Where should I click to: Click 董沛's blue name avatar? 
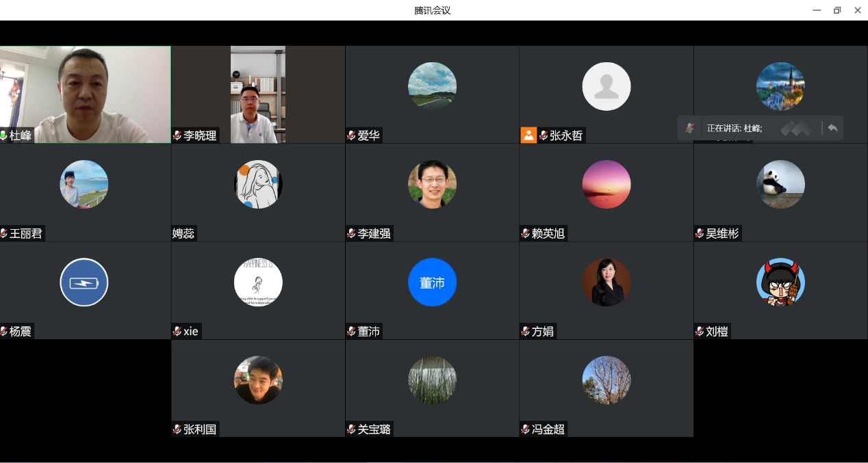[x=432, y=282]
